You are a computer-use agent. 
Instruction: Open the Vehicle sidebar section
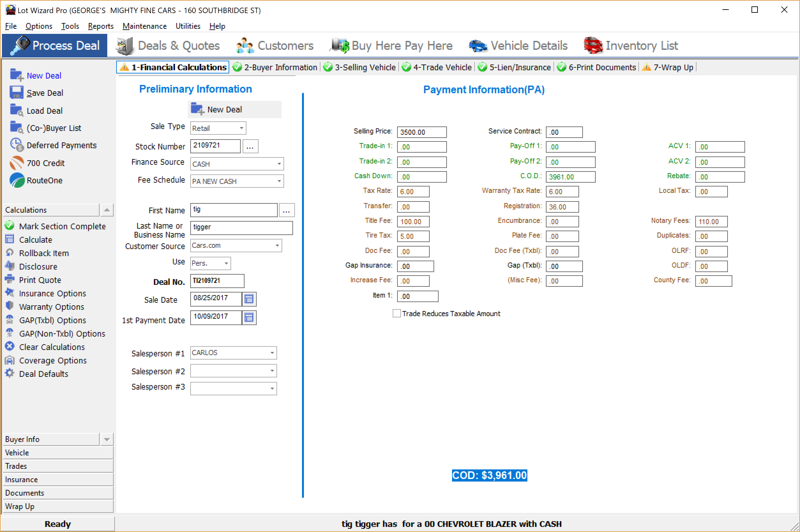tap(58, 452)
